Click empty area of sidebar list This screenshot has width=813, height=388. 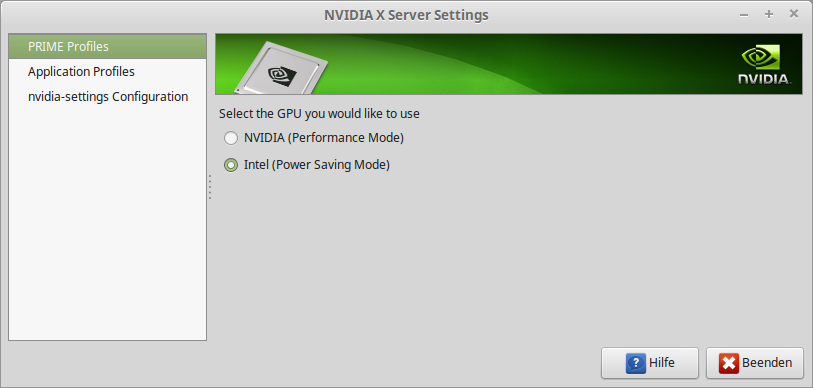107,223
